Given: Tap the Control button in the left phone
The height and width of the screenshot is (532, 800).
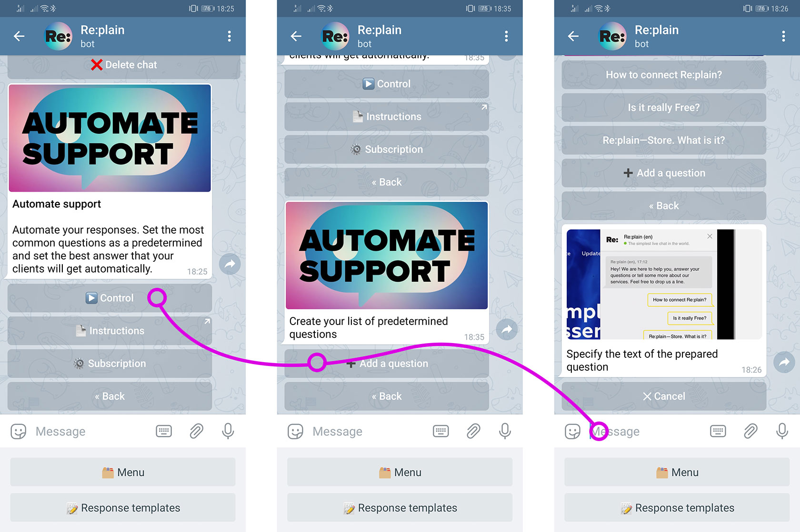Looking at the screenshot, I should [110, 298].
